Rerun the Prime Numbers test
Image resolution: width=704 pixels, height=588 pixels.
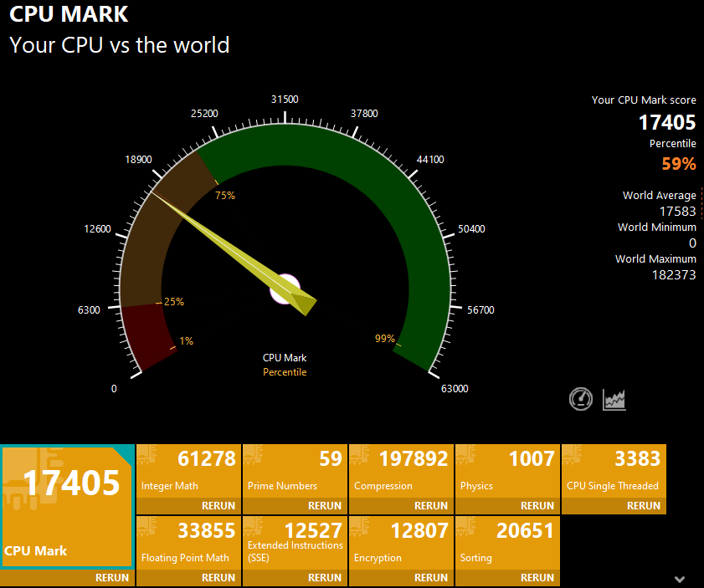pyautogui.click(x=324, y=506)
